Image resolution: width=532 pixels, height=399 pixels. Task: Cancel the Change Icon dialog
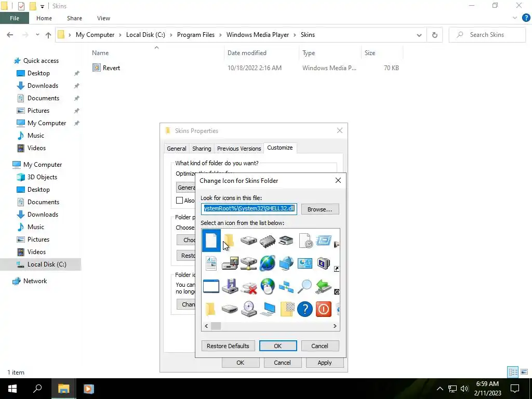coord(320,345)
